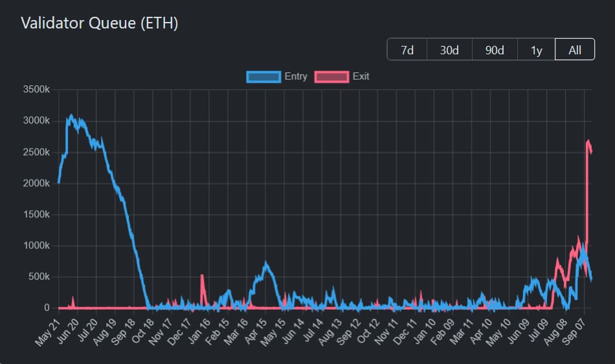Click the blue Entry legend color box
This screenshot has height=364, width=615.
263,77
